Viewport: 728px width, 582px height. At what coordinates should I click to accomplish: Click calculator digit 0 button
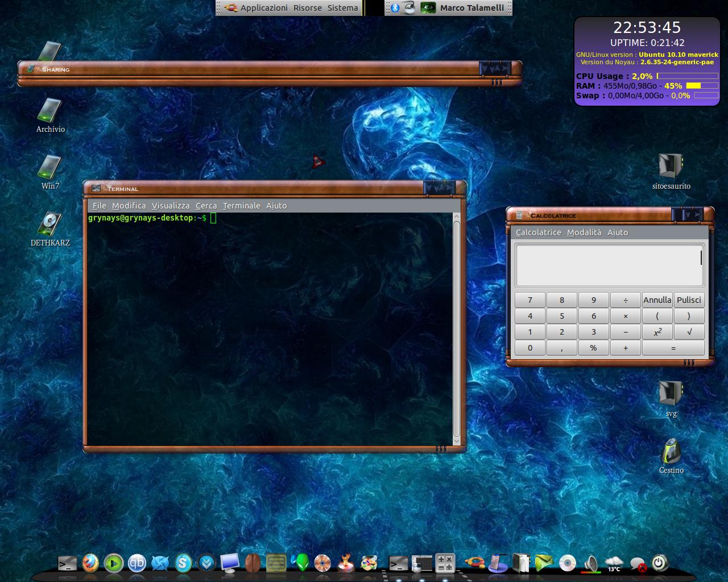pyautogui.click(x=530, y=348)
